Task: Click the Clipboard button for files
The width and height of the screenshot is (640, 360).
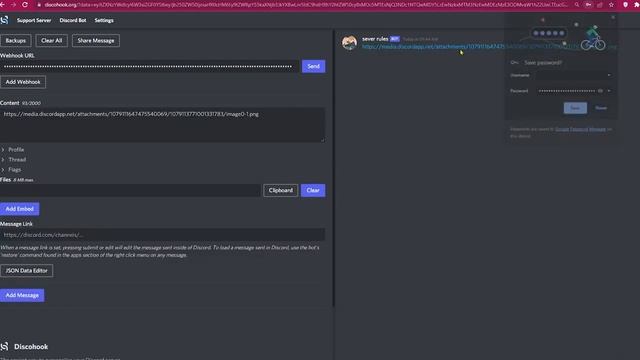Action: [x=280, y=190]
